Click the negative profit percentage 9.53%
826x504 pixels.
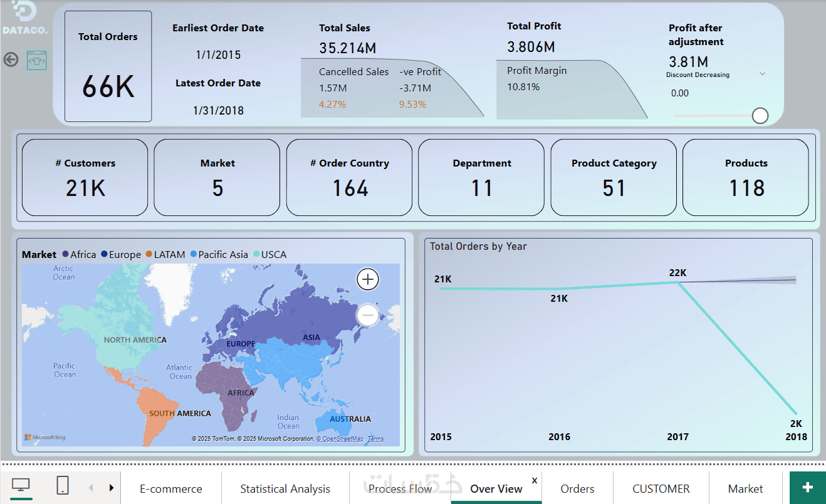(x=413, y=105)
